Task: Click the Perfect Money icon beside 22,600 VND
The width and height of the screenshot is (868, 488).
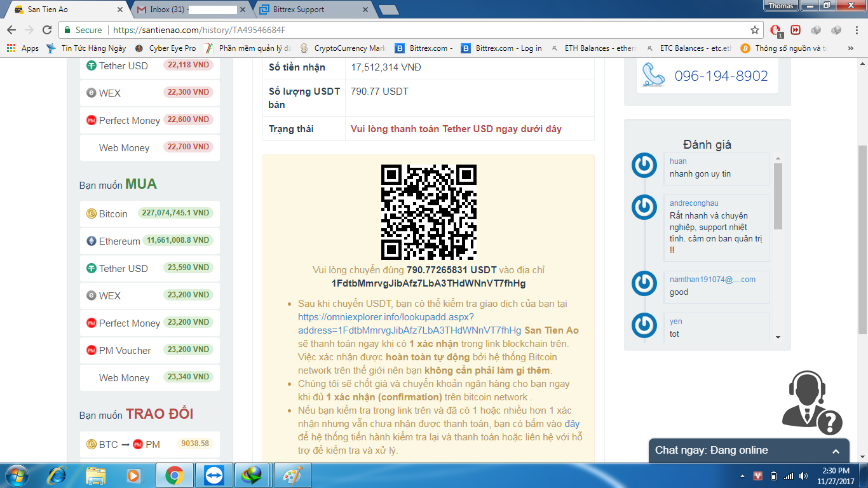Action: tap(92, 120)
